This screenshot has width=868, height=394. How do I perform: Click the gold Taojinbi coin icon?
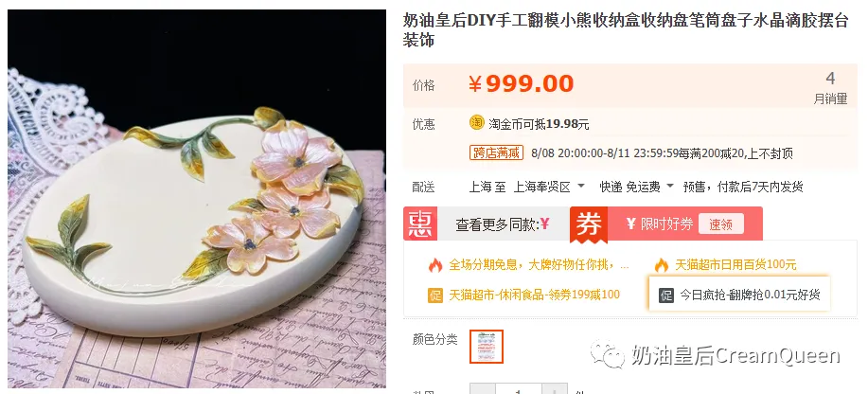(477, 122)
